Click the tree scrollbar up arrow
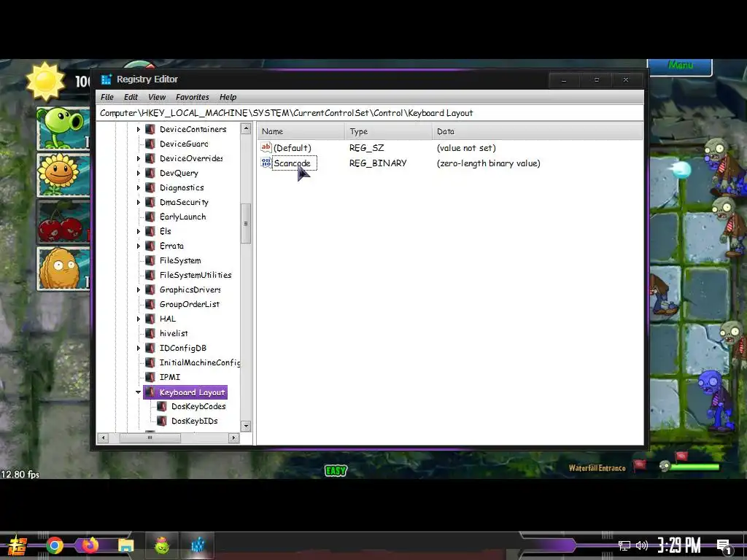Screen dimensions: 747x560 (x=246, y=128)
